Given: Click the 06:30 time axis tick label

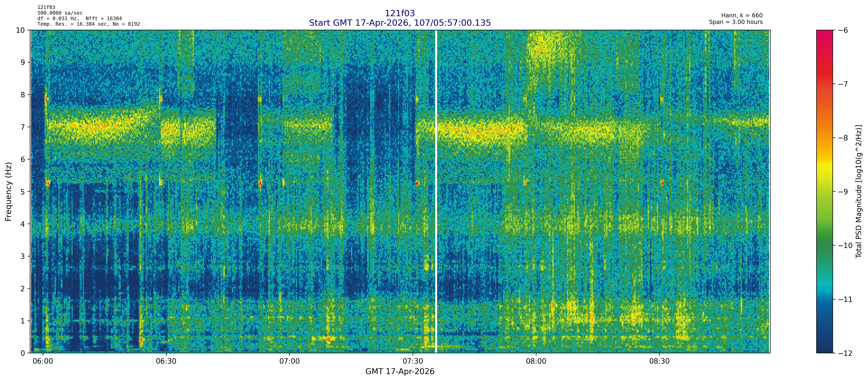Looking at the screenshot, I should (166, 362).
